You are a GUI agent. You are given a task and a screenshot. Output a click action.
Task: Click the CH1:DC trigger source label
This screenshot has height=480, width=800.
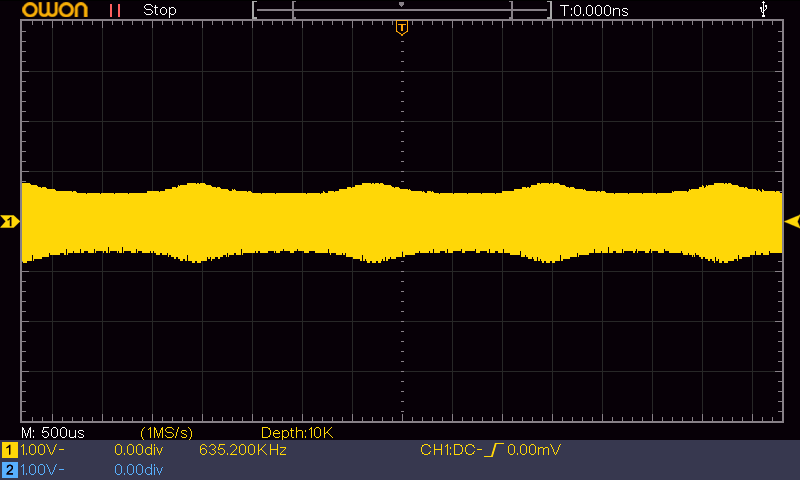(449, 451)
